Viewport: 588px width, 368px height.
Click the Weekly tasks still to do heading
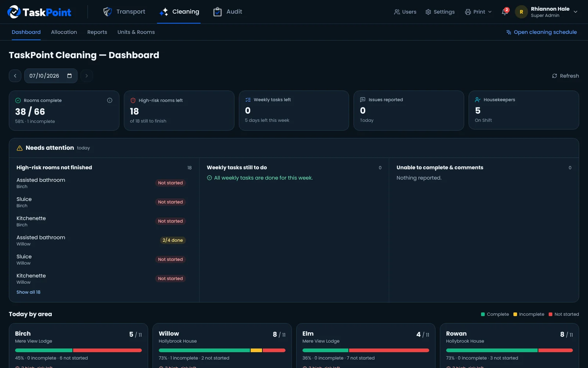(x=237, y=167)
